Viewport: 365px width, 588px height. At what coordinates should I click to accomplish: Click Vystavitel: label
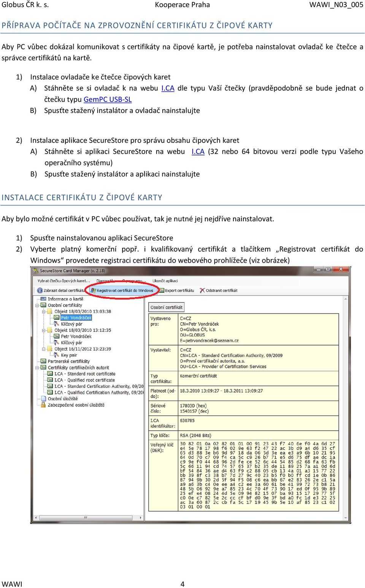pos(160,350)
